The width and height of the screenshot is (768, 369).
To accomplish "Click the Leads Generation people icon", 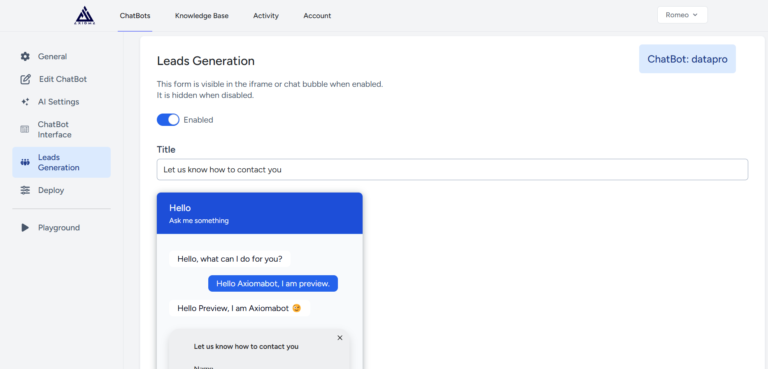I will point(25,162).
